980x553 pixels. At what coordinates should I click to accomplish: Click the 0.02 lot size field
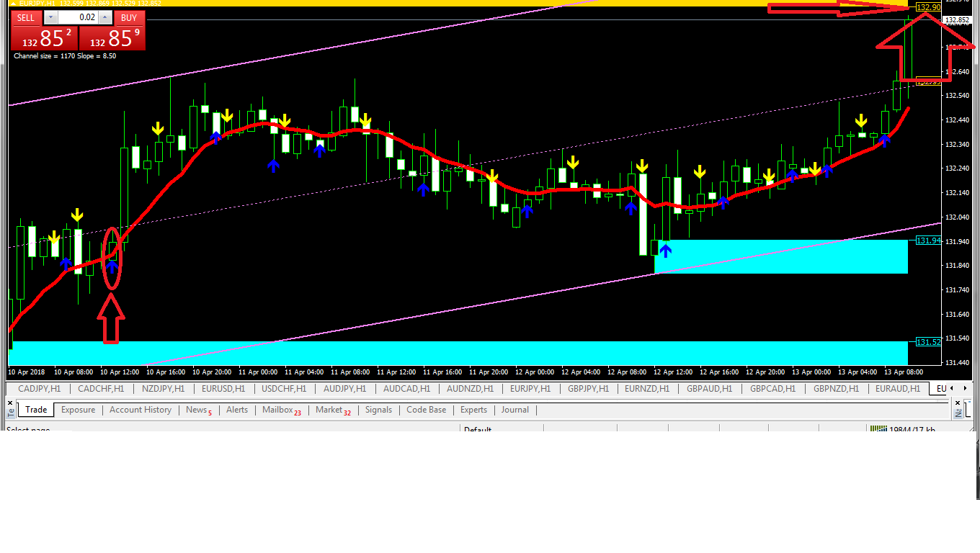76,17
